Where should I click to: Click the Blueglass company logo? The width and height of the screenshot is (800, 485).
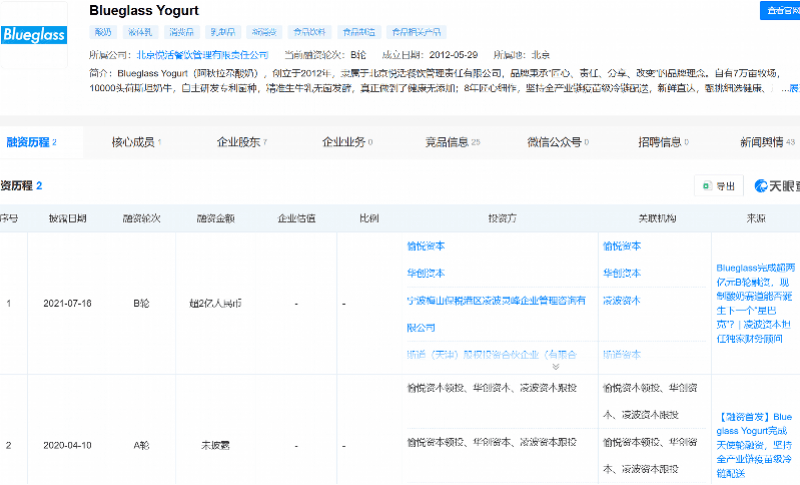tap(34, 36)
